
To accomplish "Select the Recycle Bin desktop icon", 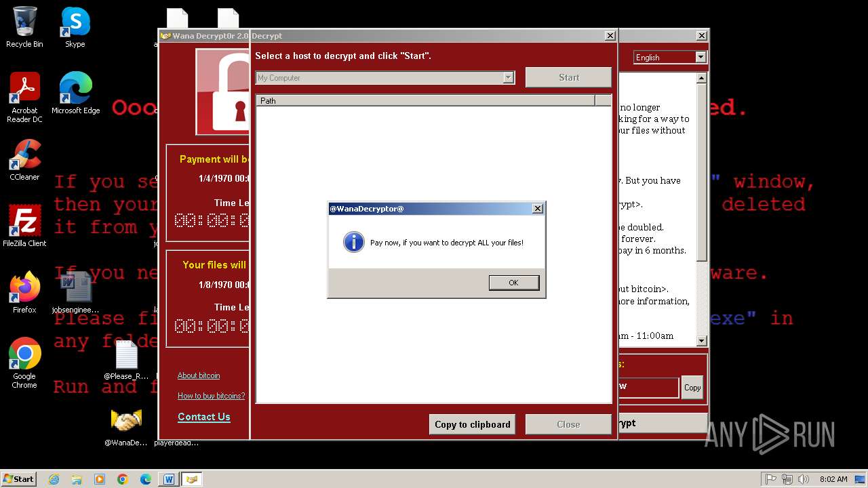I will [24, 28].
